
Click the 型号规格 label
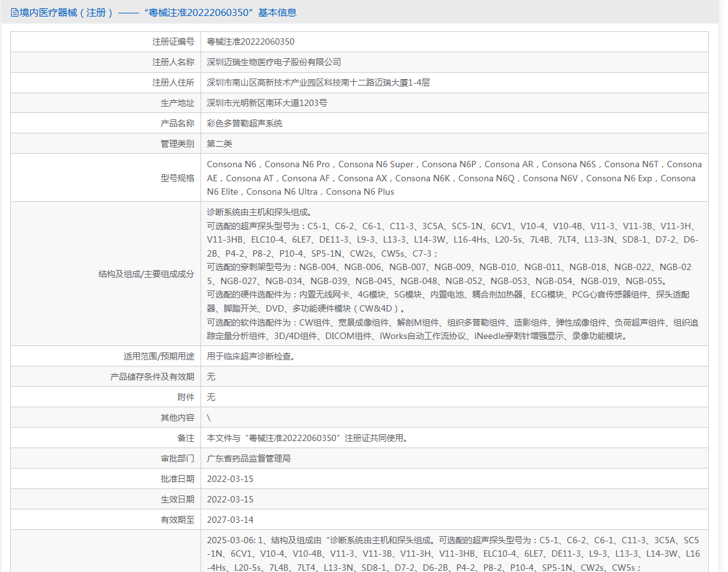tap(178, 178)
